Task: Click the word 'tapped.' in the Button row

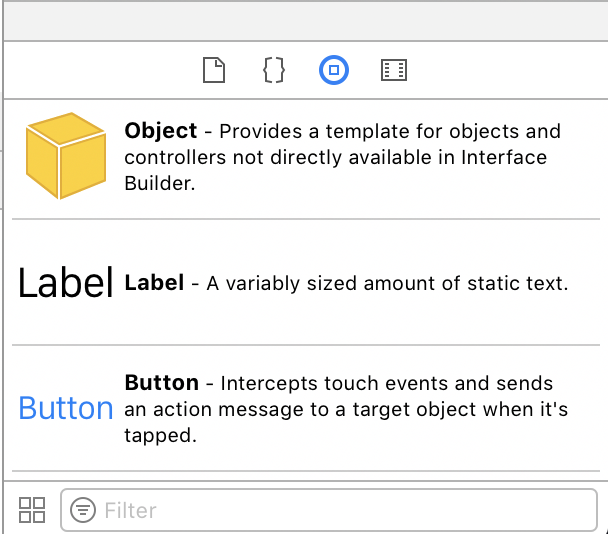Action: click(160, 435)
